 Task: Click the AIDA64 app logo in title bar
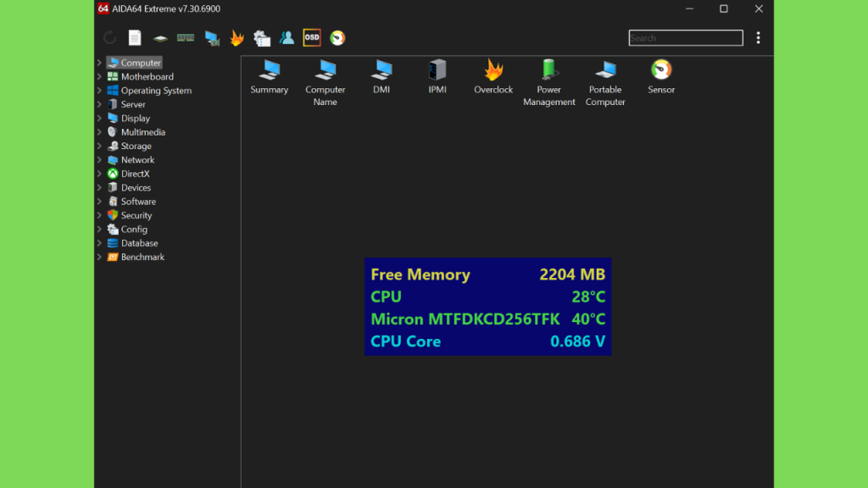[x=103, y=8]
